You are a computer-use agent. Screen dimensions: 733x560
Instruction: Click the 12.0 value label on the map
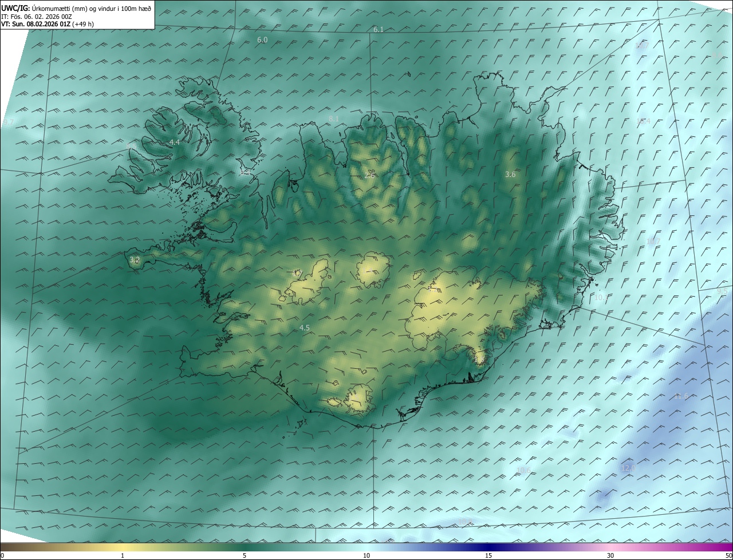point(628,468)
